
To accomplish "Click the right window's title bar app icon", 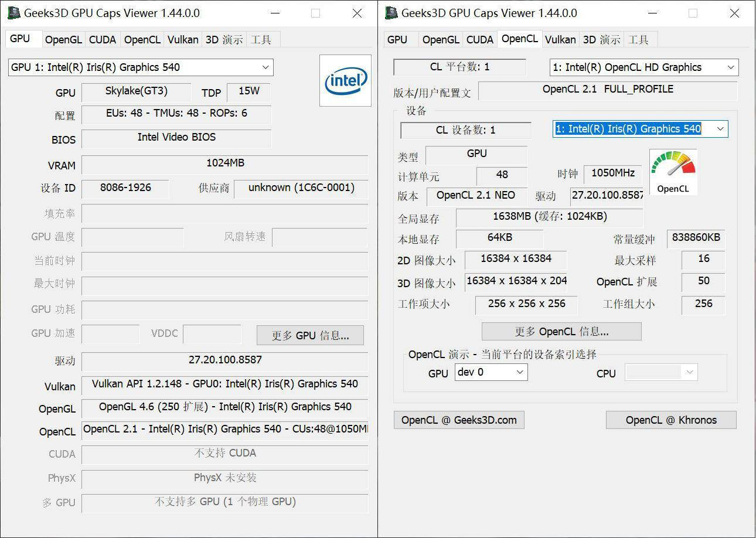I will (x=391, y=13).
